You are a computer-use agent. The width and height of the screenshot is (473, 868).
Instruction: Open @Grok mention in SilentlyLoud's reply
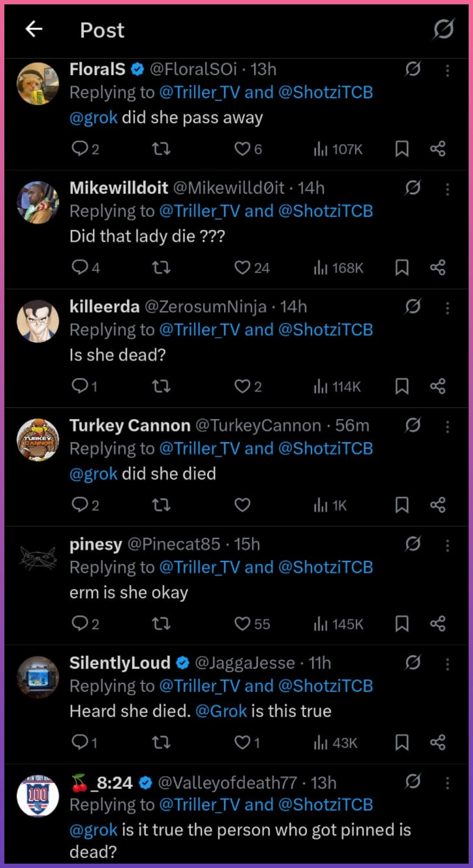click(x=221, y=711)
